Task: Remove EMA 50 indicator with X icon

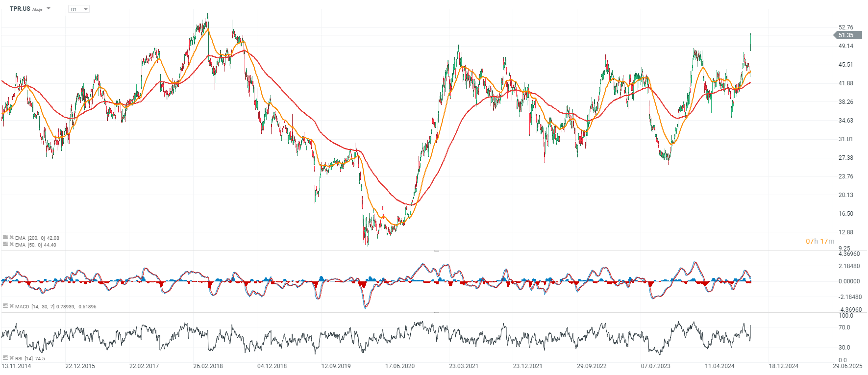Action: pos(12,244)
